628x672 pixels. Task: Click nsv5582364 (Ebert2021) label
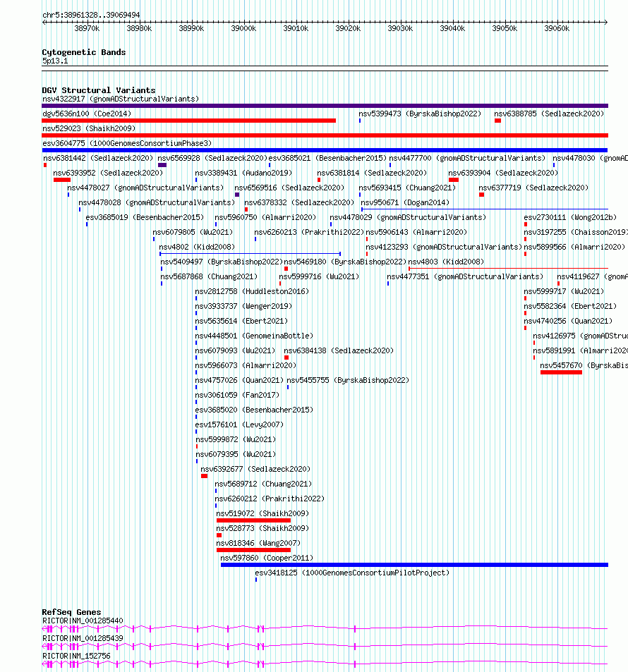(x=571, y=307)
